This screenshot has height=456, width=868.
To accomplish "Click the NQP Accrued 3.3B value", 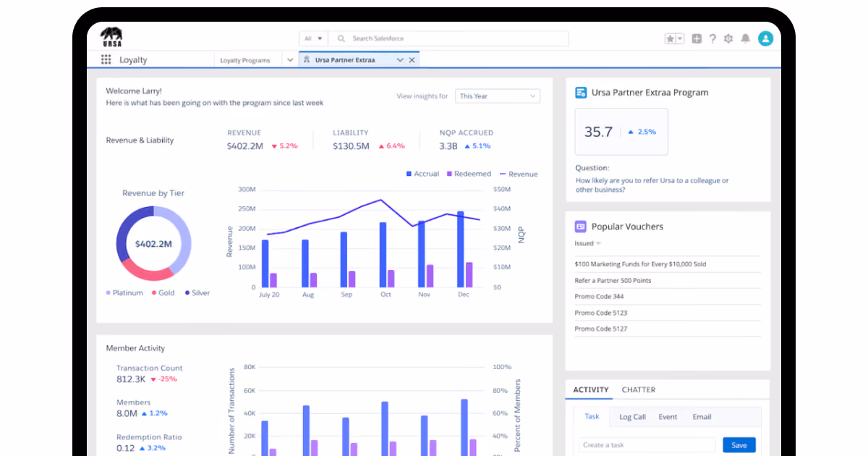I will pos(448,146).
